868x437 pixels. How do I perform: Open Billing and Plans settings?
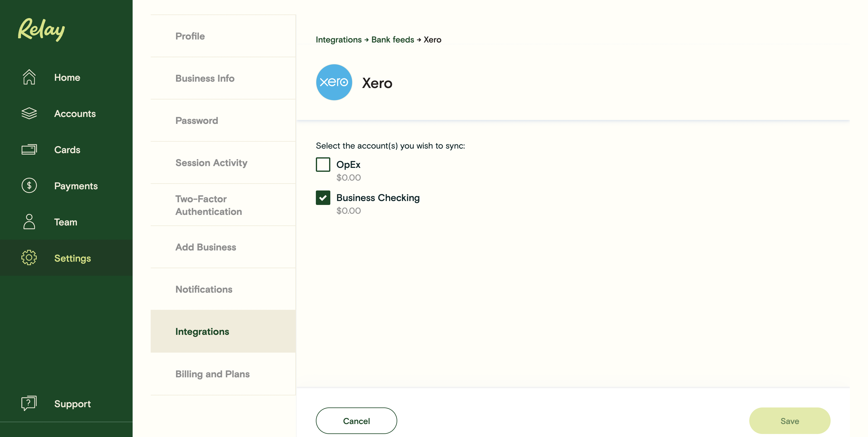223,374
